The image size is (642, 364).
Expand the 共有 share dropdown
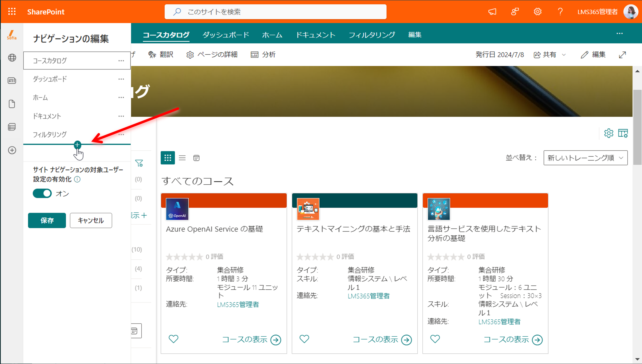pyautogui.click(x=564, y=55)
